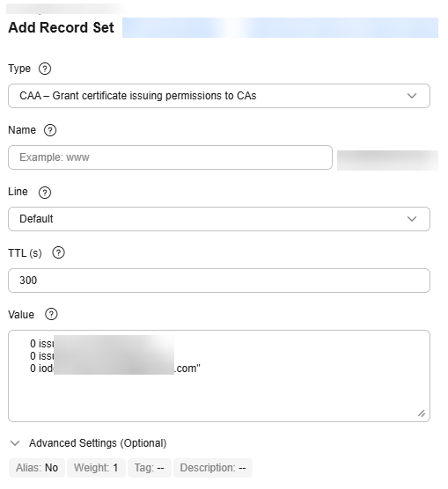Click the Description: -- summary chip

(213, 468)
